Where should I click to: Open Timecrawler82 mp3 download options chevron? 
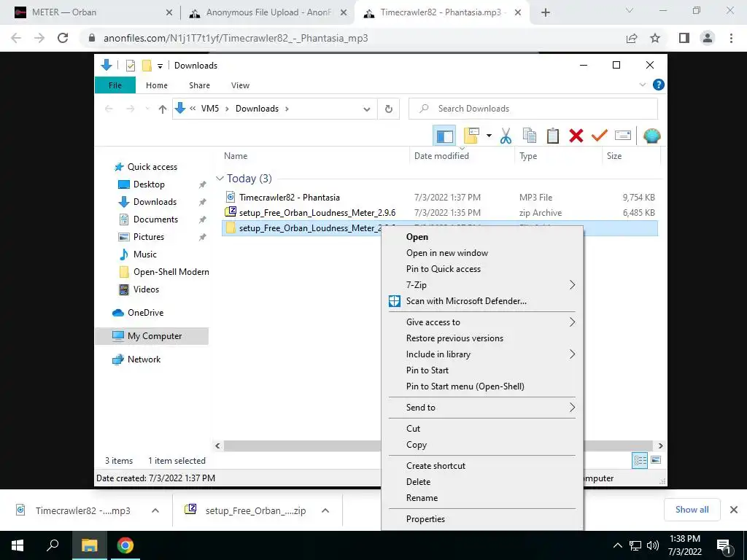pyautogui.click(x=155, y=510)
